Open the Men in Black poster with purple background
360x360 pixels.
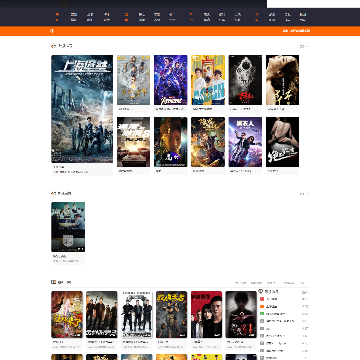[245, 142]
